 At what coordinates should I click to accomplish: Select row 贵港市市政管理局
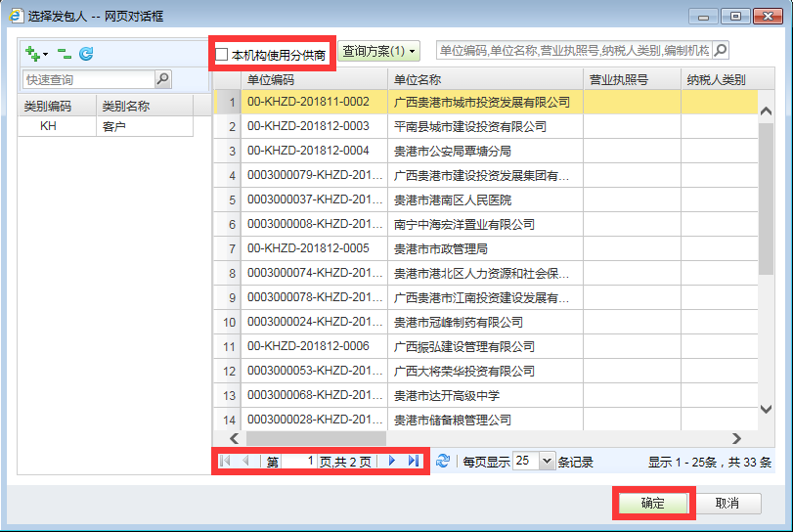tap(486, 248)
